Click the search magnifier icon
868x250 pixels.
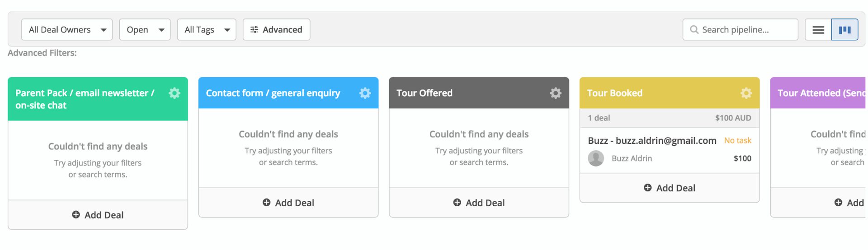pos(694,30)
